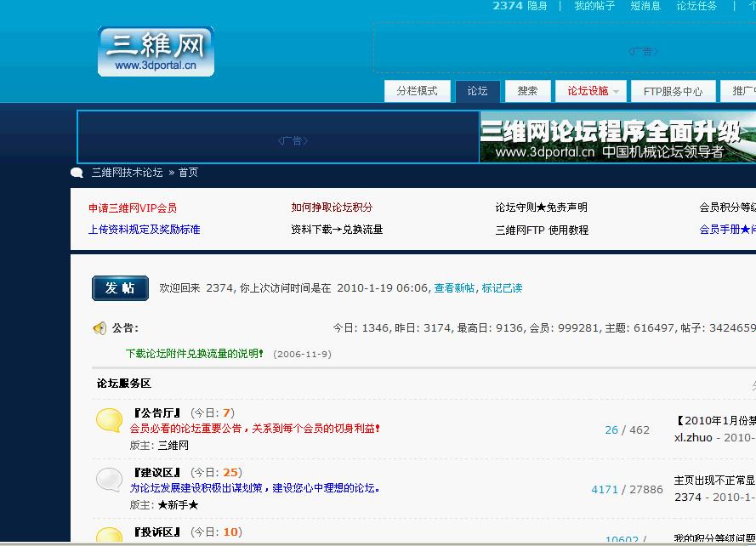Open 如何挣取论坛积分 link
756x546 pixels.
point(332,208)
